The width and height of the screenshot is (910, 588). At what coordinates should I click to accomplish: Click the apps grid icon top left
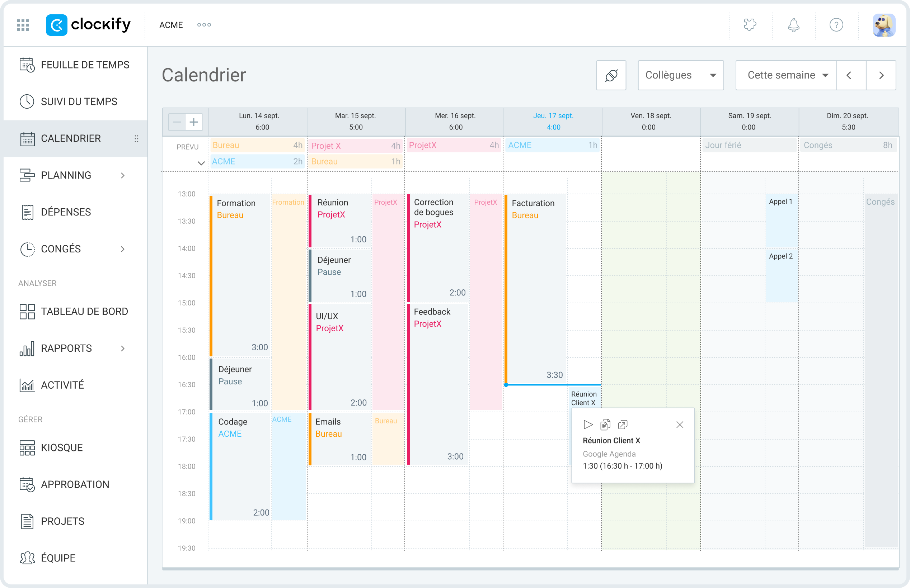point(22,25)
